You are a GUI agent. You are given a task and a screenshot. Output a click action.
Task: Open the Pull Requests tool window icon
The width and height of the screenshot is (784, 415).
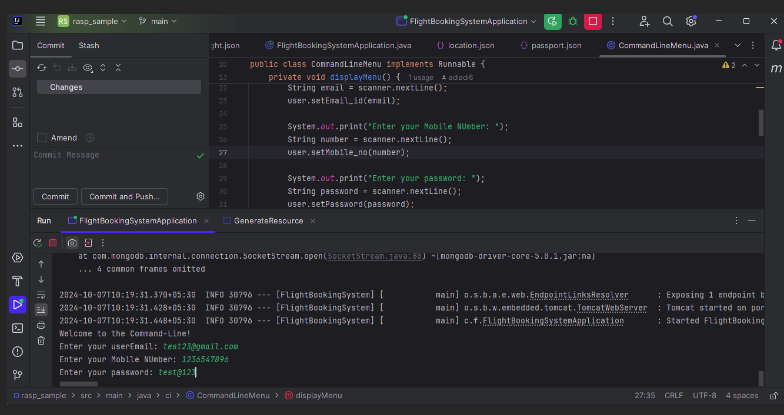pyautogui.click(x=18, y=92)
